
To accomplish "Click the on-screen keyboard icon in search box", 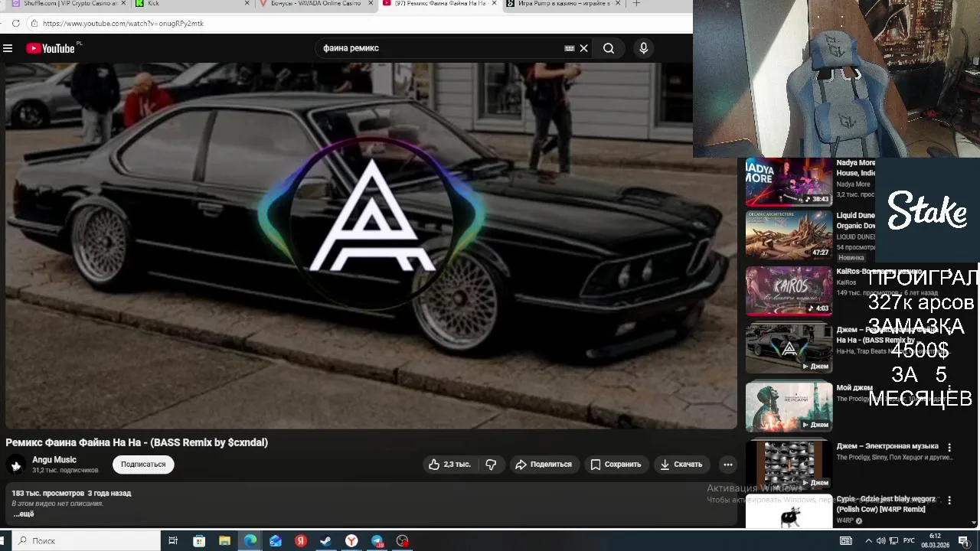I will (x=570, y=48).
